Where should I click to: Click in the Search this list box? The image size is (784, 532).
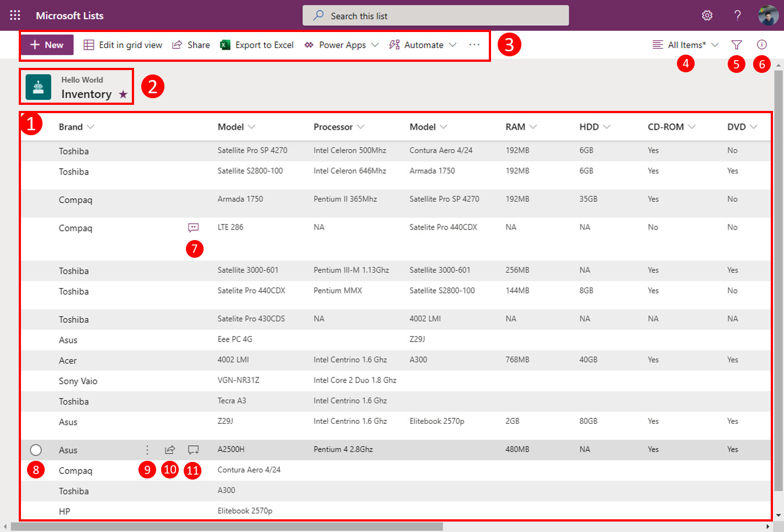pyautogui.click(x=436, y=15)
